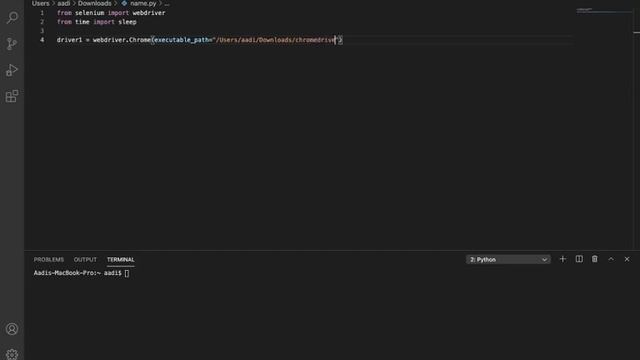Open the Source Control view

point(12,44)
